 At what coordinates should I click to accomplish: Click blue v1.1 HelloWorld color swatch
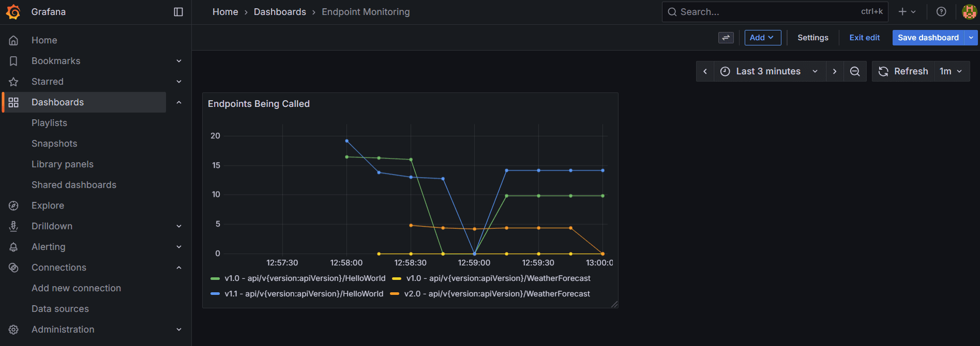pyautogui.click(x=215, y=294)
